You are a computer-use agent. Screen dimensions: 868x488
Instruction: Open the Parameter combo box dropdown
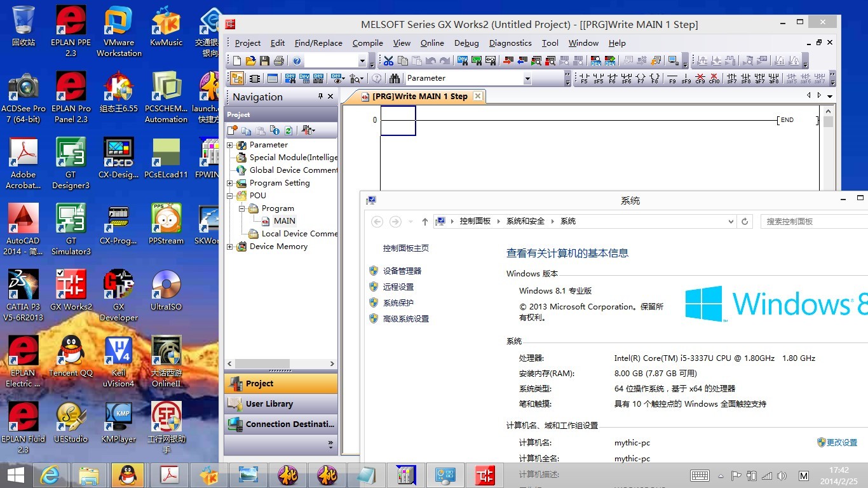[527, 78]
